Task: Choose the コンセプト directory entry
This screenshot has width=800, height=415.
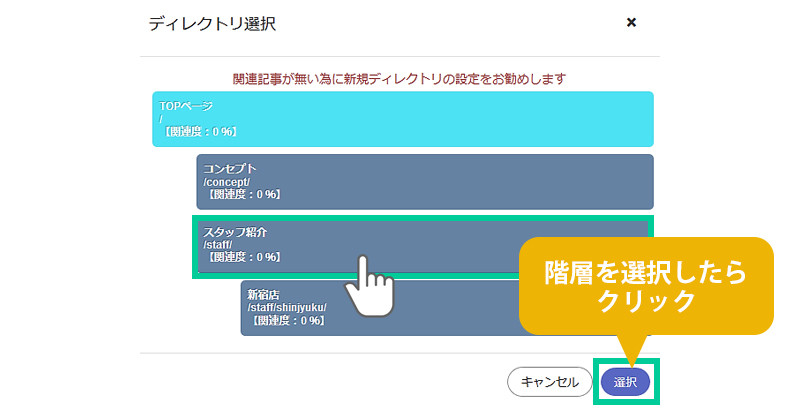Action: (424, 181)
